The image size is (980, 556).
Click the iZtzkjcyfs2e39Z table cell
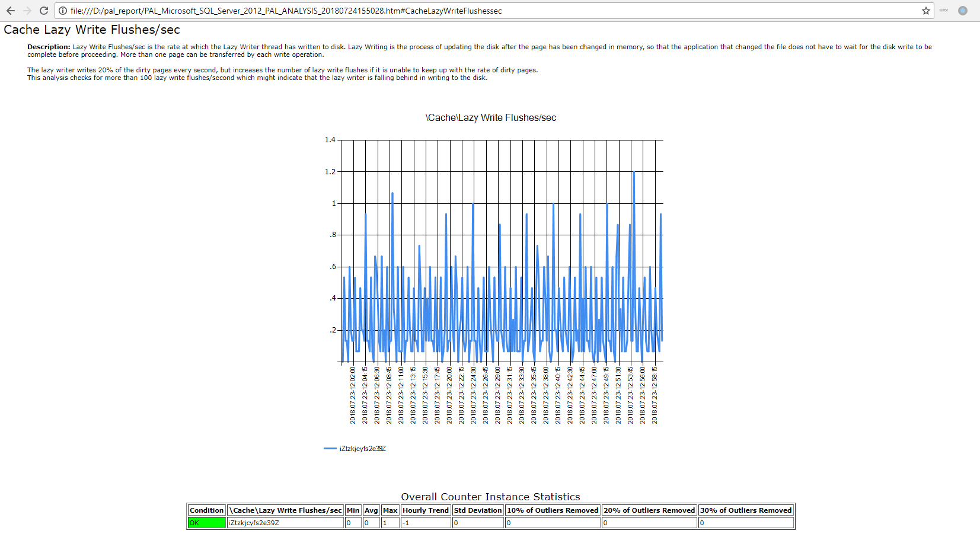coord(286,523)
